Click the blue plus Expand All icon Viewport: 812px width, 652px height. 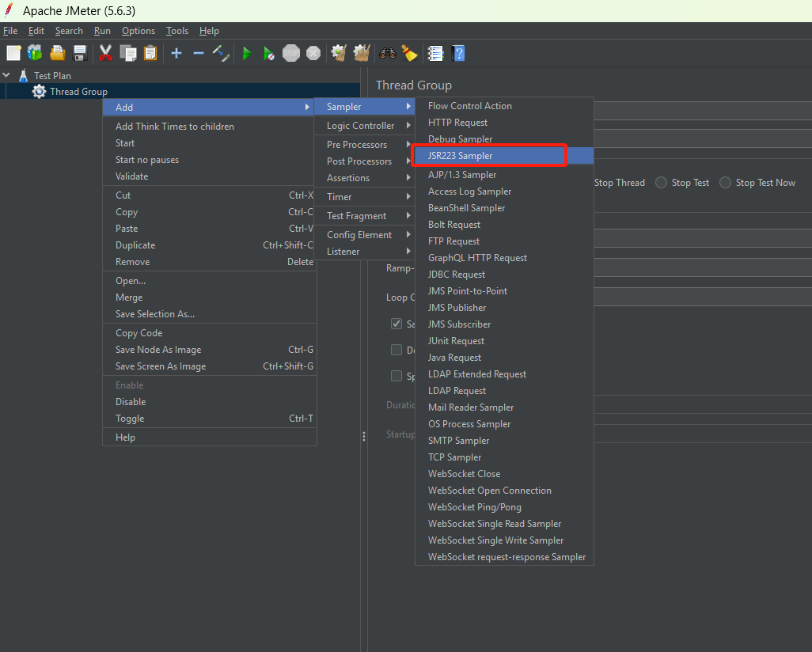[176, 53]
